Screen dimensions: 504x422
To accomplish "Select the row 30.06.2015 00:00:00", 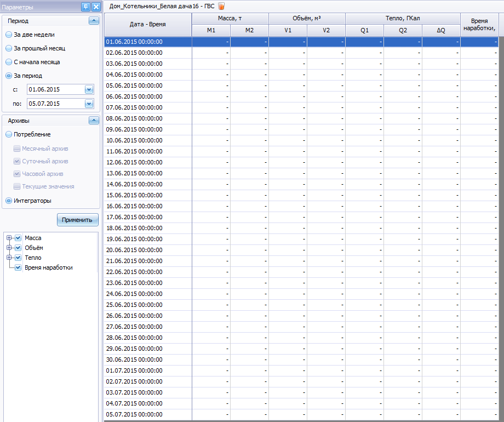I will coord(301,360).
